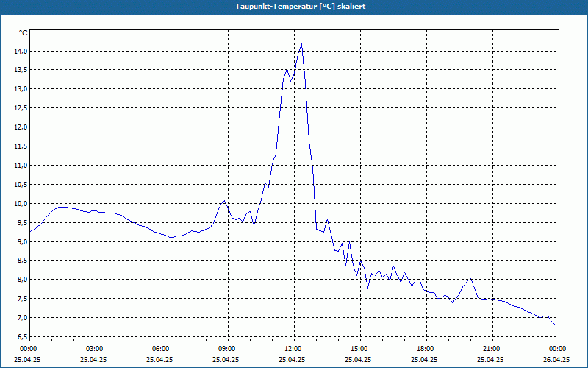Click the '00:00' label above 26.04.25
Image resolution: width=588 pixels, height=368 pixels.
(x=557, y=349)
